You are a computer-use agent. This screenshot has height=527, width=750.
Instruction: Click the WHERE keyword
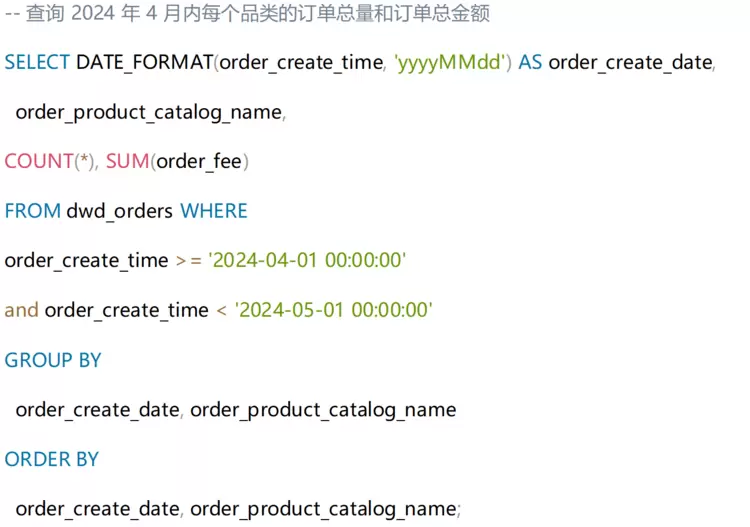(x=213, y=211)
